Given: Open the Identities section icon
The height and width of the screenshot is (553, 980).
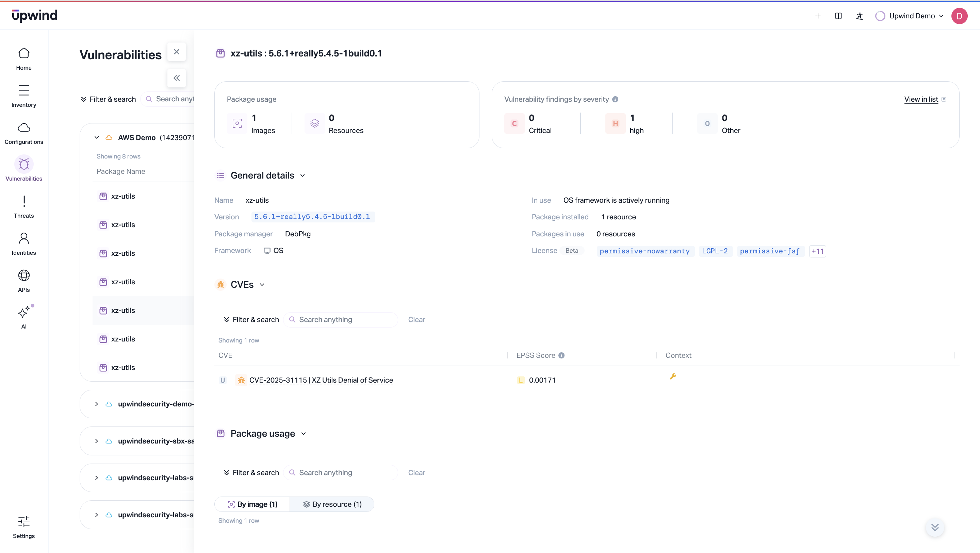Looking at the screenshot, I should click(23, 242).
